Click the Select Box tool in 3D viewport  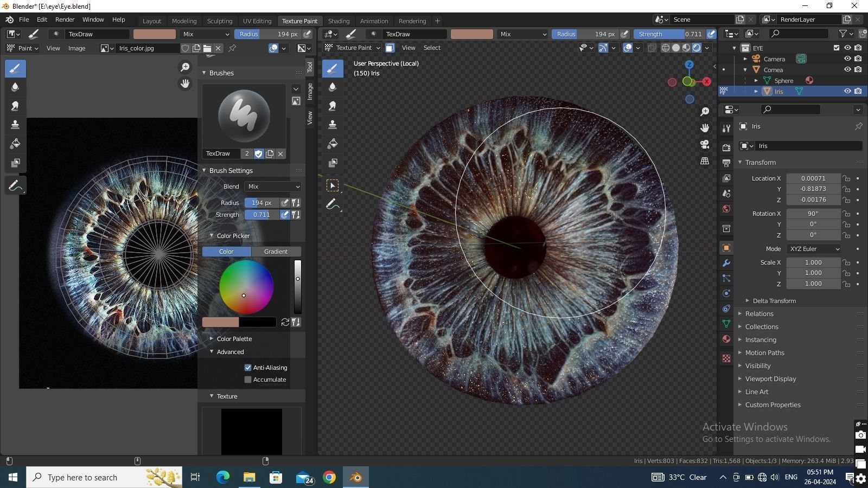333,186
